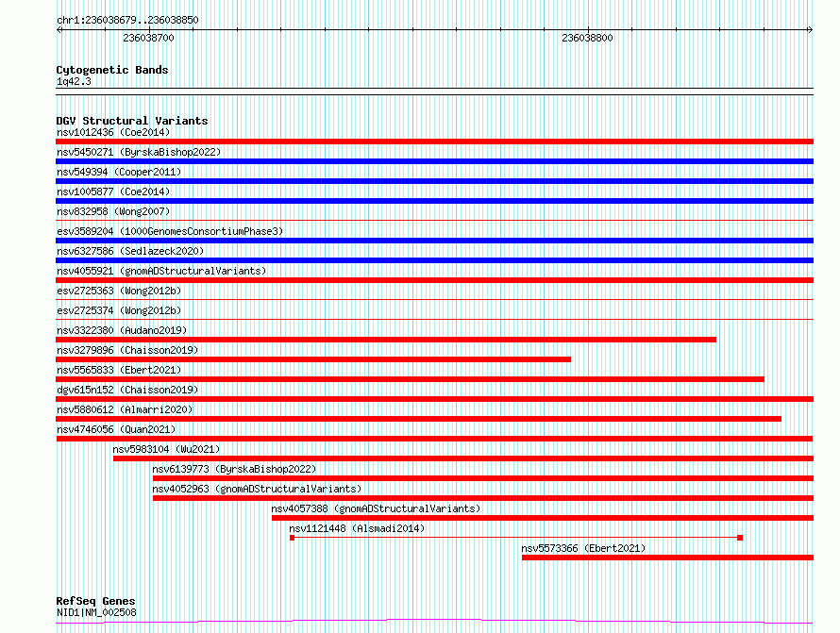
Task: Open the DGV Structural Variants track heading
Action: tap(132, 121)
